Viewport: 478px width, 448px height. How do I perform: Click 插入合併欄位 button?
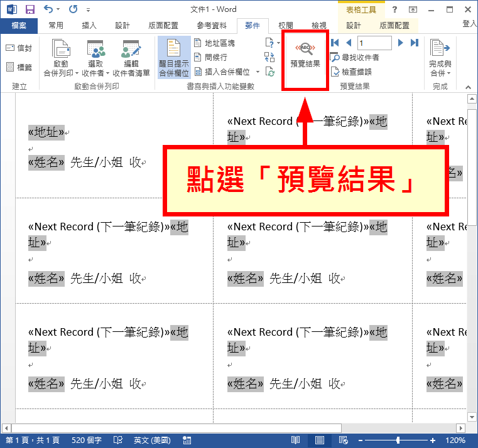(x=222, y=72)
